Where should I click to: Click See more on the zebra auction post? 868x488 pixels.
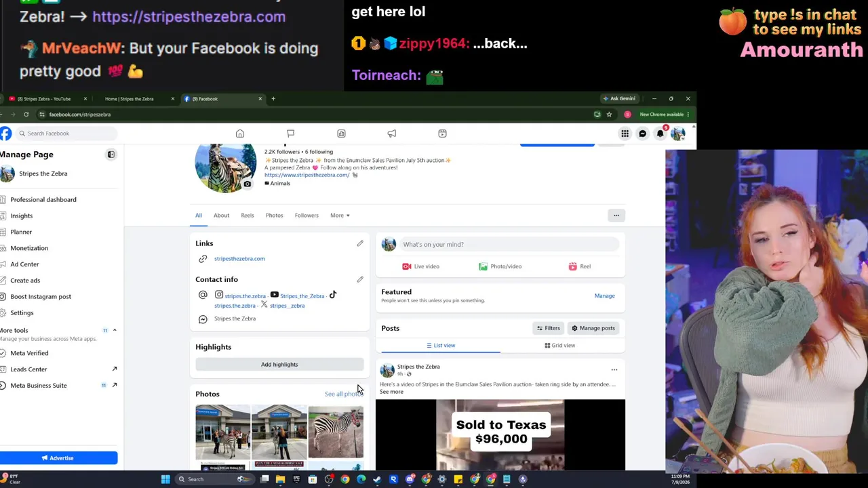click(391, 392)
